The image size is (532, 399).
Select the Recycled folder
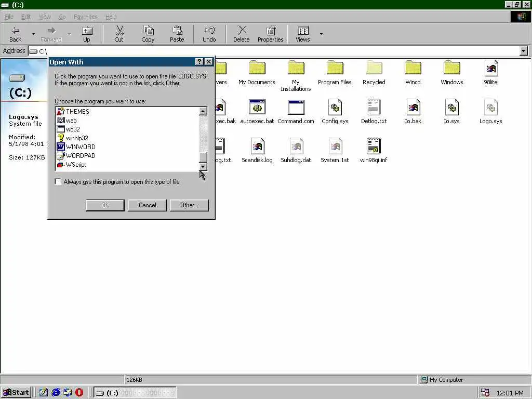tap(374, 72)
